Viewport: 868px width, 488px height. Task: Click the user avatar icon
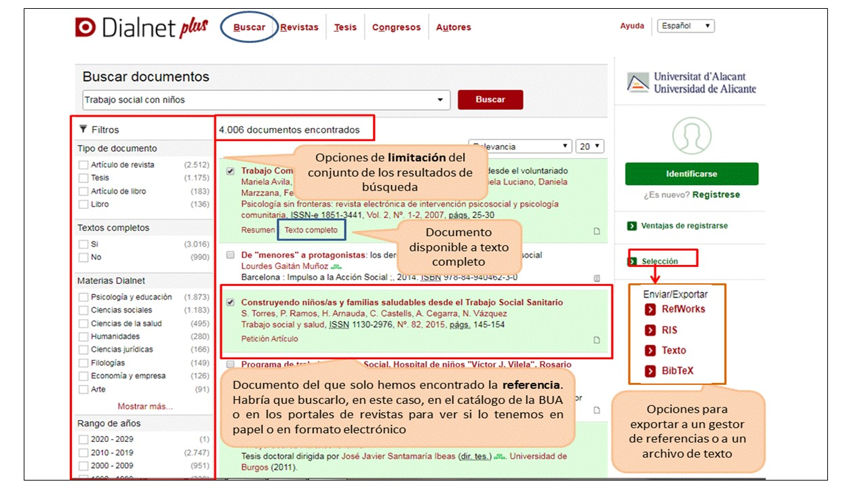point(692,136)
